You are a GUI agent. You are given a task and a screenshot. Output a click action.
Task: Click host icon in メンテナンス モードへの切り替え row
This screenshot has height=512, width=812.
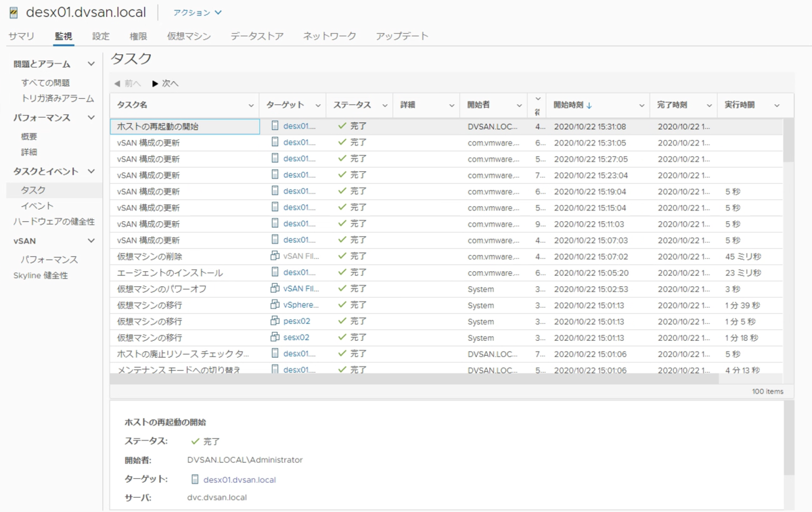click(x=275, y=369)
